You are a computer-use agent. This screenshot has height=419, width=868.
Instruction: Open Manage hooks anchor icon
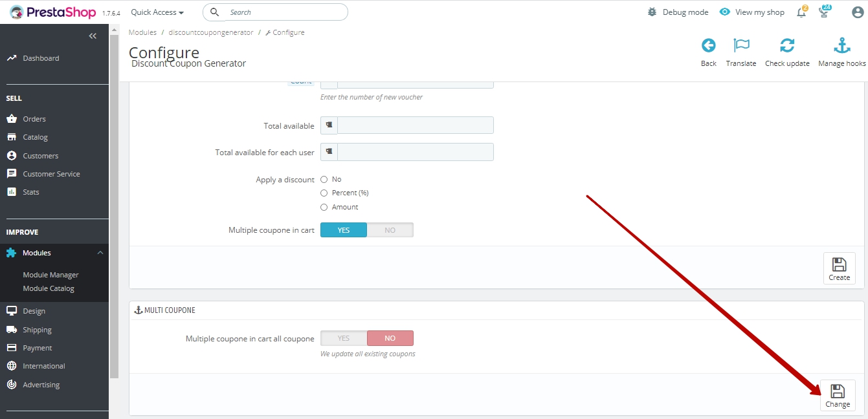point(841,46)
